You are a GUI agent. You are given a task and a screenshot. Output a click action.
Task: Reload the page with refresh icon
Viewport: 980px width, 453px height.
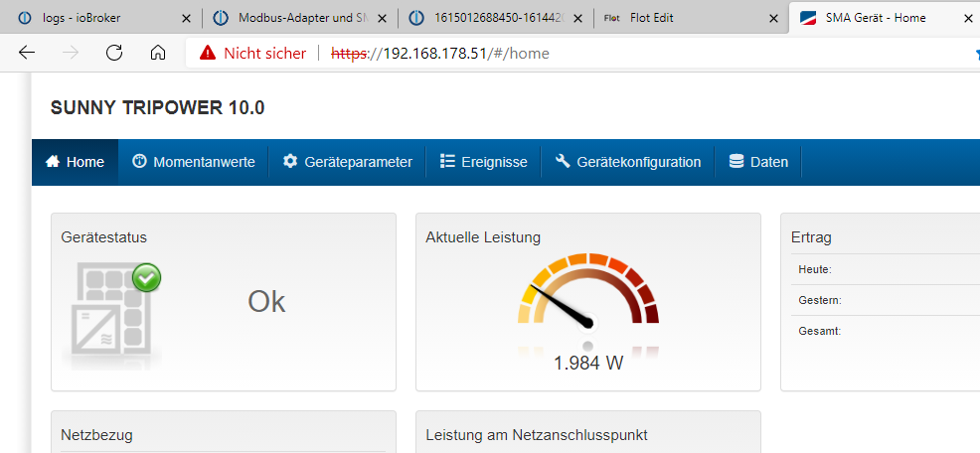[114, 53]
